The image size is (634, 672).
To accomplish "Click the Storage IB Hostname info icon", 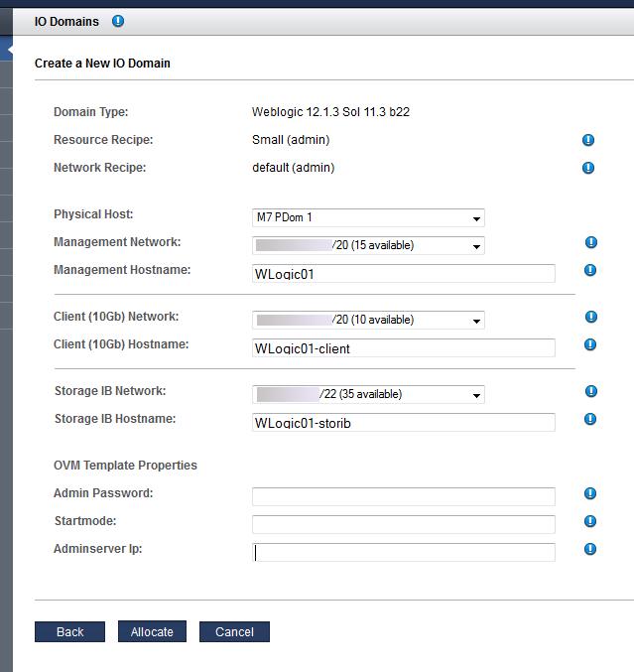I will coord(590,419).
